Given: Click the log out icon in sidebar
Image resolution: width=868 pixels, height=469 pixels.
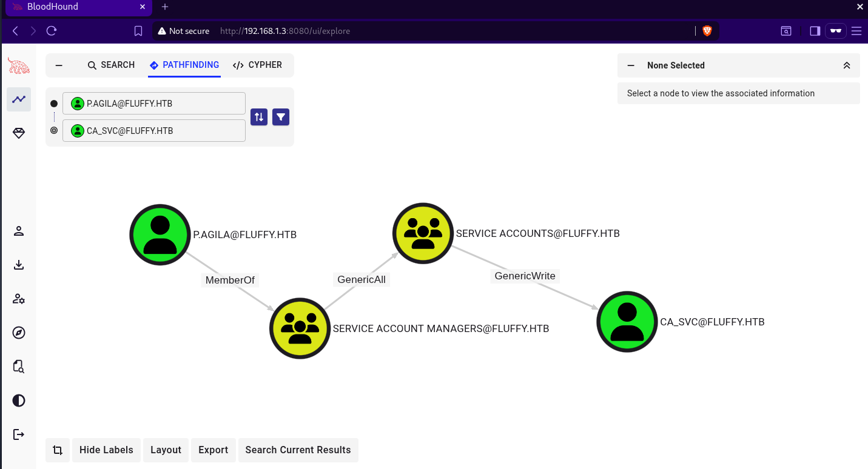Looking at the screenshot, I should [19, 434].
